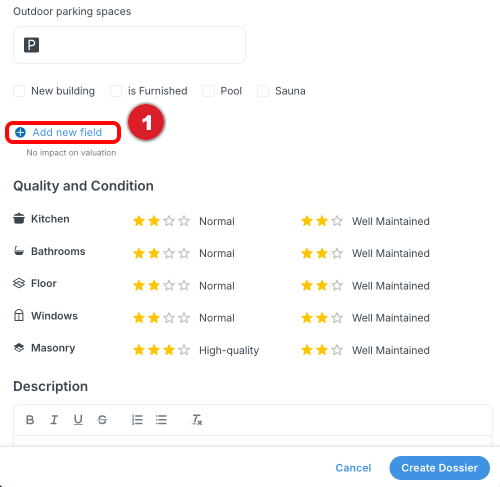Clear text formatting in Description editor
The image size is (500, 487).
coord(197,420)
